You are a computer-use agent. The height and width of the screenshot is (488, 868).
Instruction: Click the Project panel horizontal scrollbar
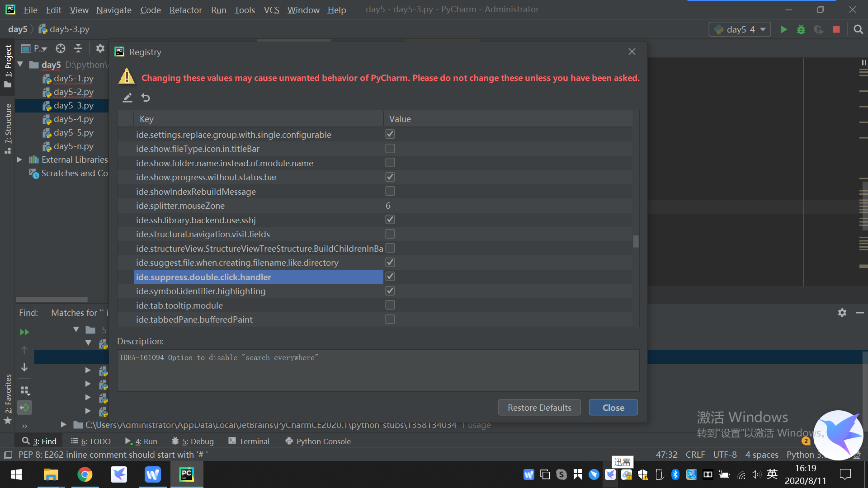tap(52, 300)
